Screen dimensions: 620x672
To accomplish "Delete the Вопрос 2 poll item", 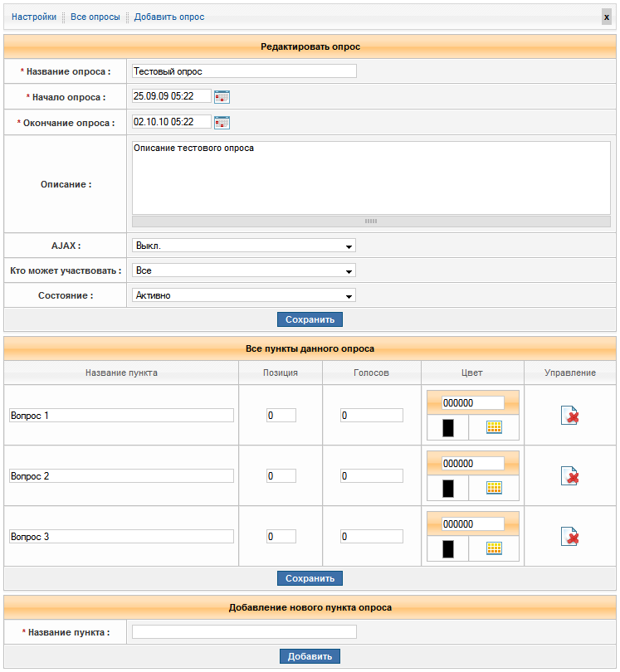I will [569, 476].
